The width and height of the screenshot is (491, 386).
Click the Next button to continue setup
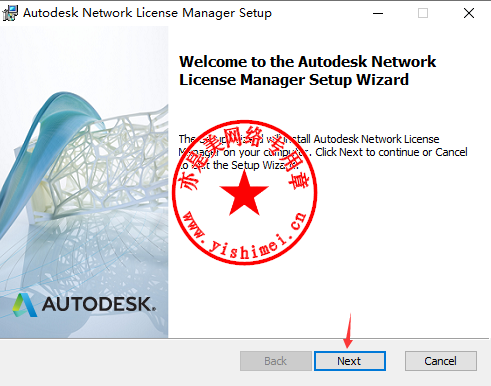(x=350, y=361)
